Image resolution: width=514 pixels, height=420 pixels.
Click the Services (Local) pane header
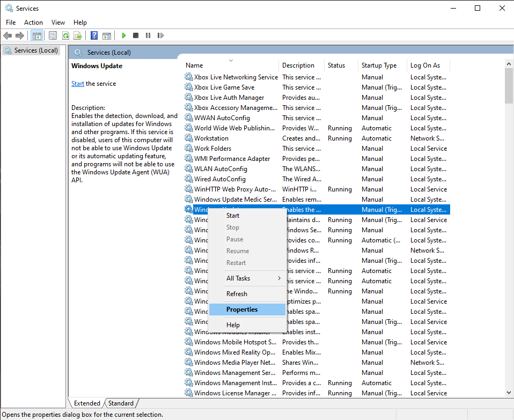click(109, 53)
